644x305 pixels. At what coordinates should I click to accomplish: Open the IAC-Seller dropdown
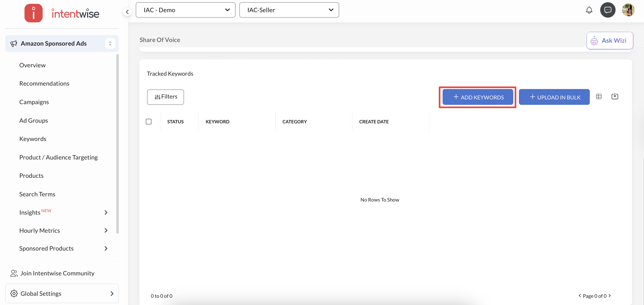[289, 10]
